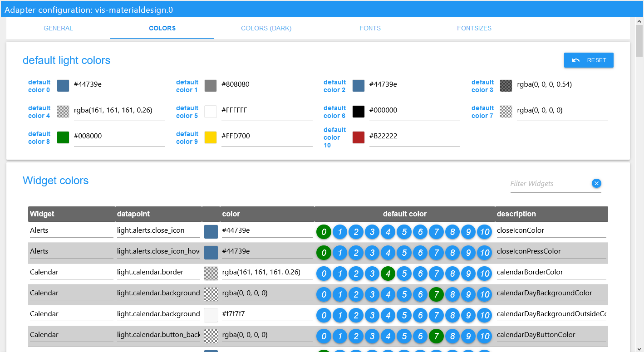Click the gray default color 1 swatch
The image size is (644, 352).
coord(211,86)
